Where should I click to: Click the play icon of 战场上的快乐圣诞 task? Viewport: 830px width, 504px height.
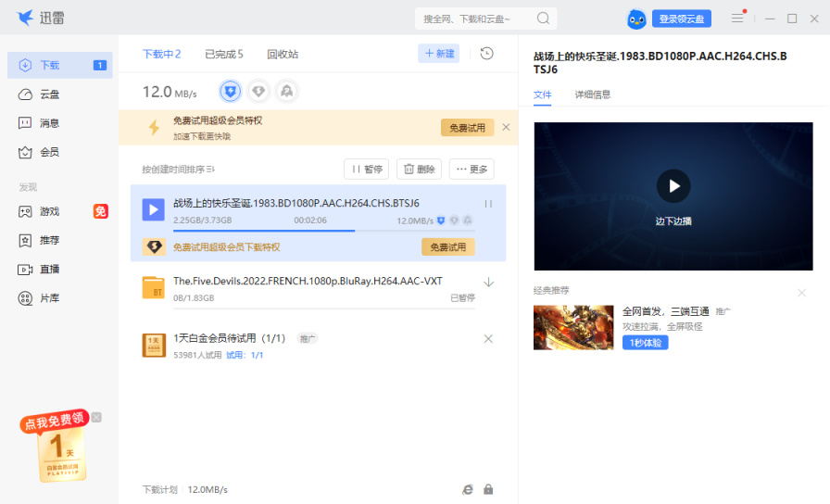(x=153, y=209)
